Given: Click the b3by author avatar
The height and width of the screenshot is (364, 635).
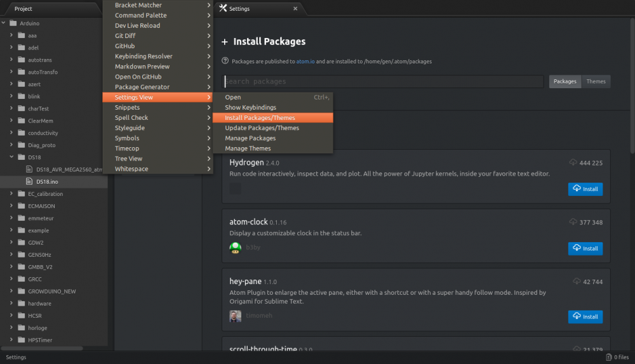Looking at the screenshot, I should 236,247.
